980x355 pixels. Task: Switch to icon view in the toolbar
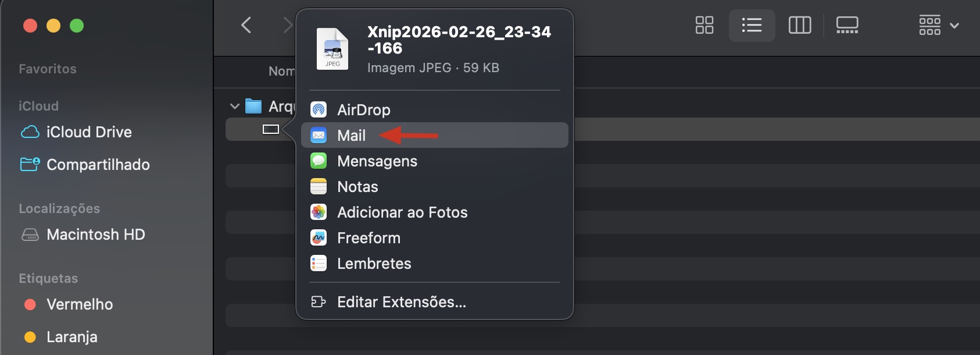(x=703, y=25)
